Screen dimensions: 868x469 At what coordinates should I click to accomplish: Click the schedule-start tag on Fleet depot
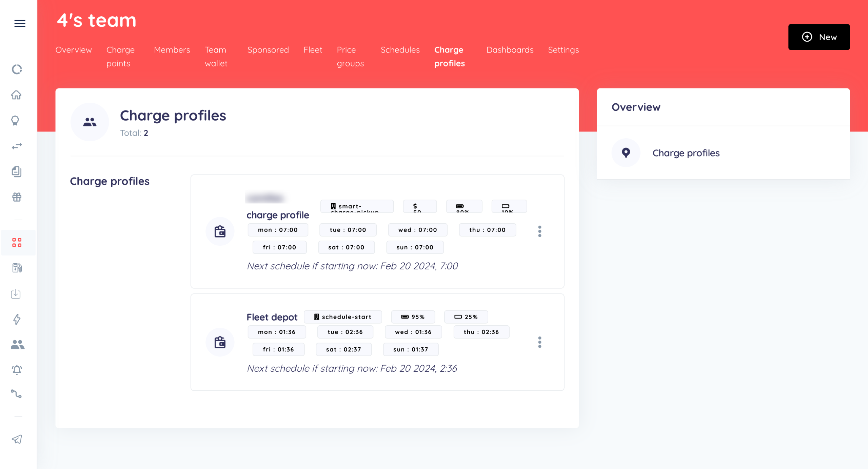tap(342, 317)
